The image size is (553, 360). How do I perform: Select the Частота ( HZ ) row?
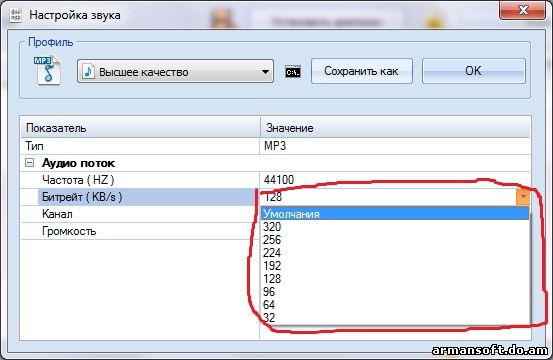coord(275,180)
